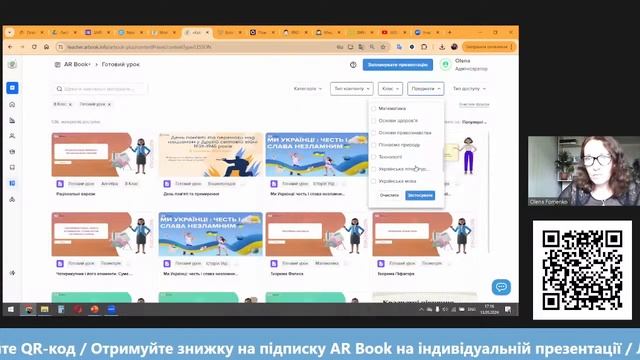Open browser downloads icon
640x360 pixels.
tap(442, 47)
